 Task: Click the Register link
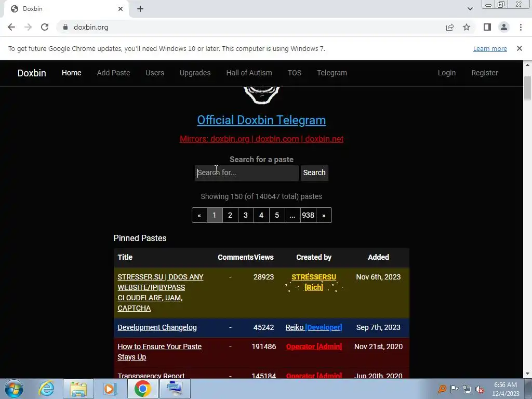coord(485,73)
